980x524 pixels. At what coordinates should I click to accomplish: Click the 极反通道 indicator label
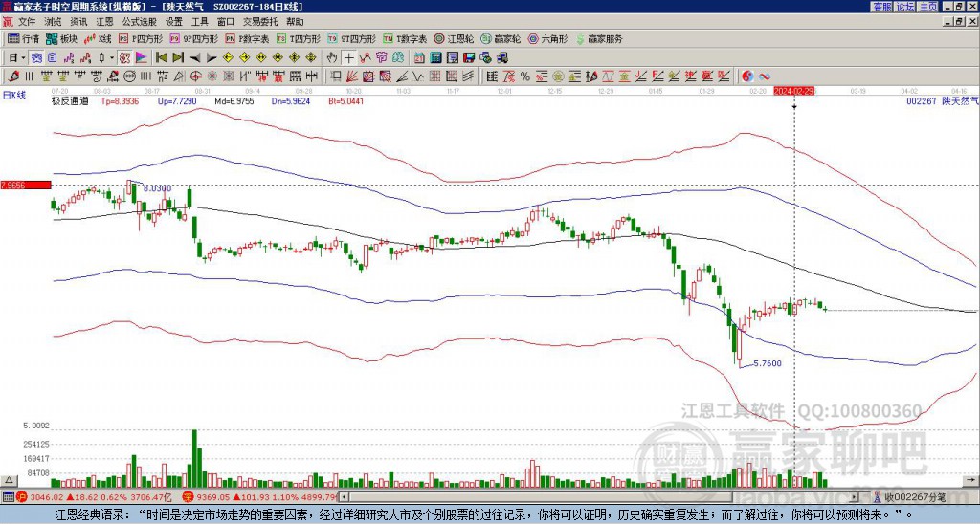point(70,101)
